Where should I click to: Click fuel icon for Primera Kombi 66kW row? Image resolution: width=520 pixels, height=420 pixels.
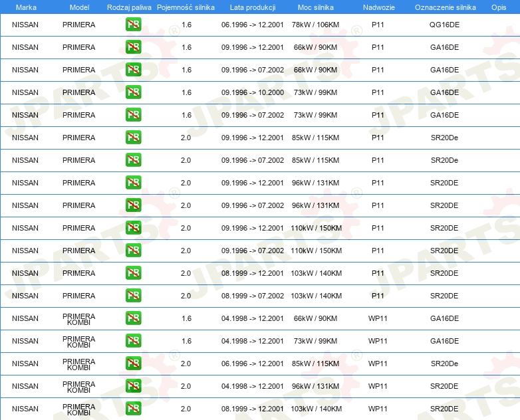coord(133,318)
